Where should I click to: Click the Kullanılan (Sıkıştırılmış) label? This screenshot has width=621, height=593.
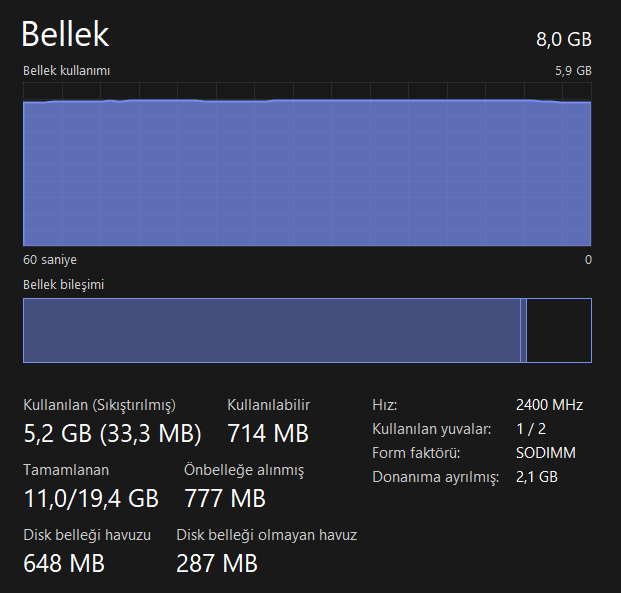point(99,405)
